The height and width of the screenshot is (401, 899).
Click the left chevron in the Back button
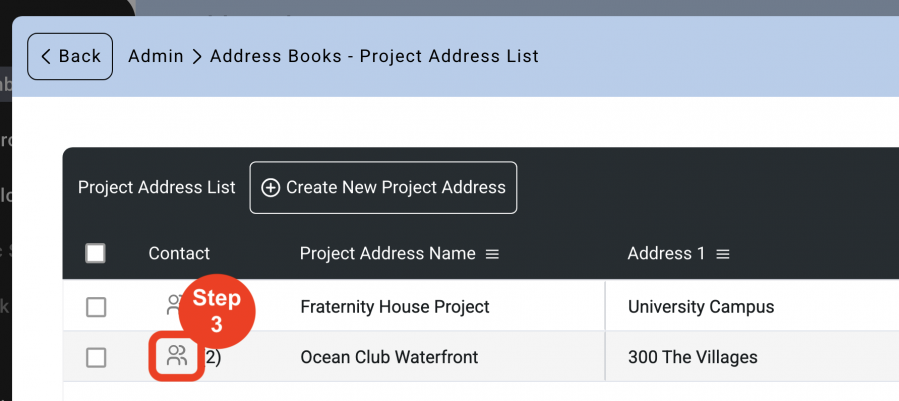coord(46,56)
